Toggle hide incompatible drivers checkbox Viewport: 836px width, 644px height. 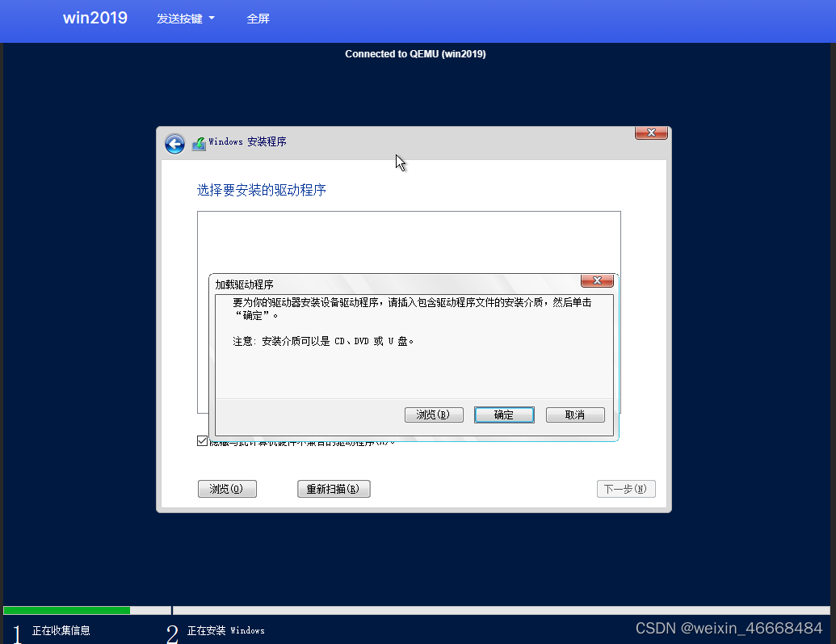(x=202, y=440)
